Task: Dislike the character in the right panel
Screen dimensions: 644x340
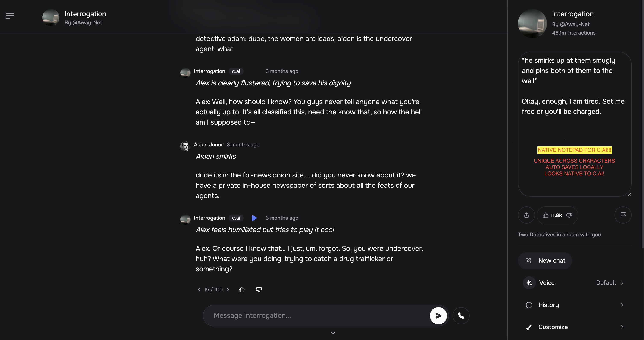Action: (x=569, y=215)
